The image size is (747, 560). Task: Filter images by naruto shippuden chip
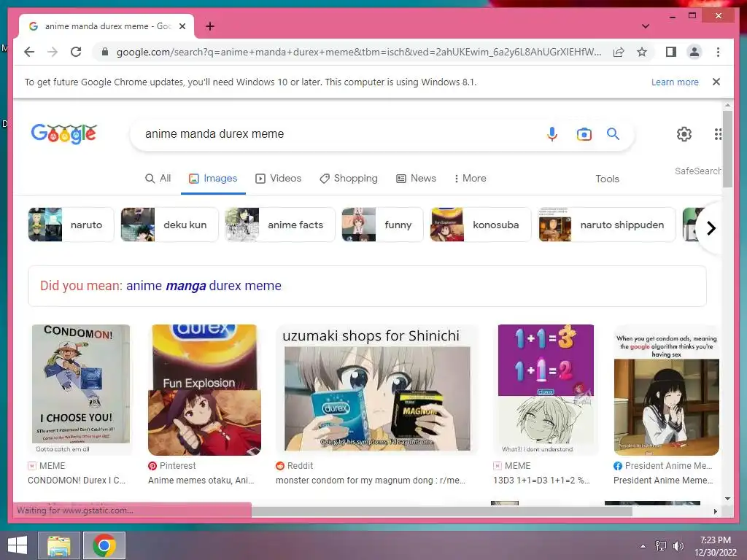point(607,225)
